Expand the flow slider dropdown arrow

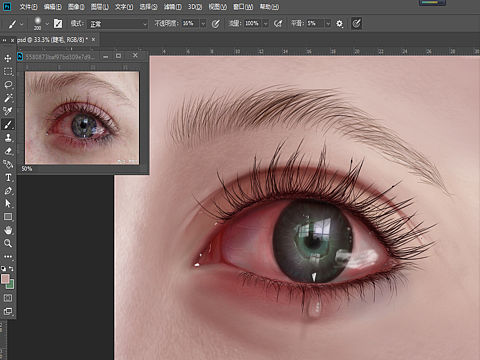[x=265, y=24]
